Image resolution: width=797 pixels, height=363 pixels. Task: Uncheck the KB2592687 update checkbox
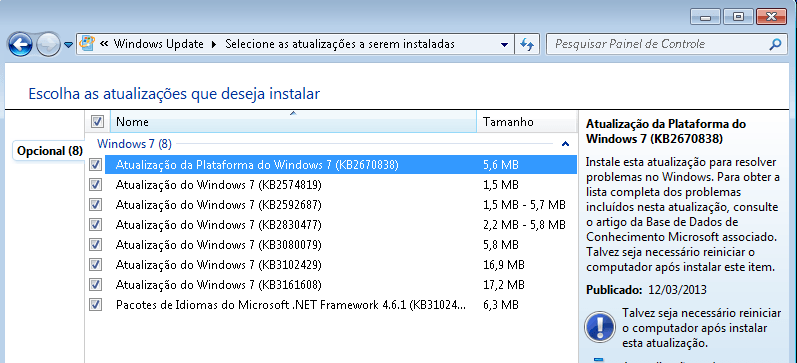[x=95, y=204]
